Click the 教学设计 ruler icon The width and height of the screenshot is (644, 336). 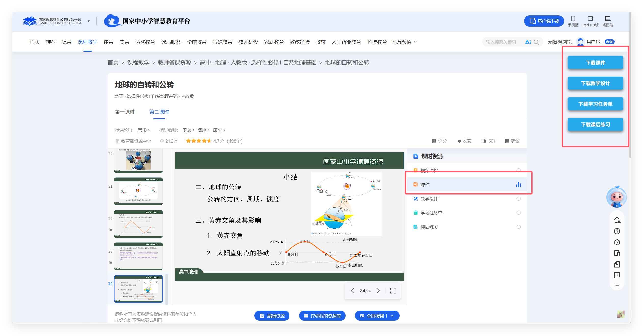coord(415,199)
